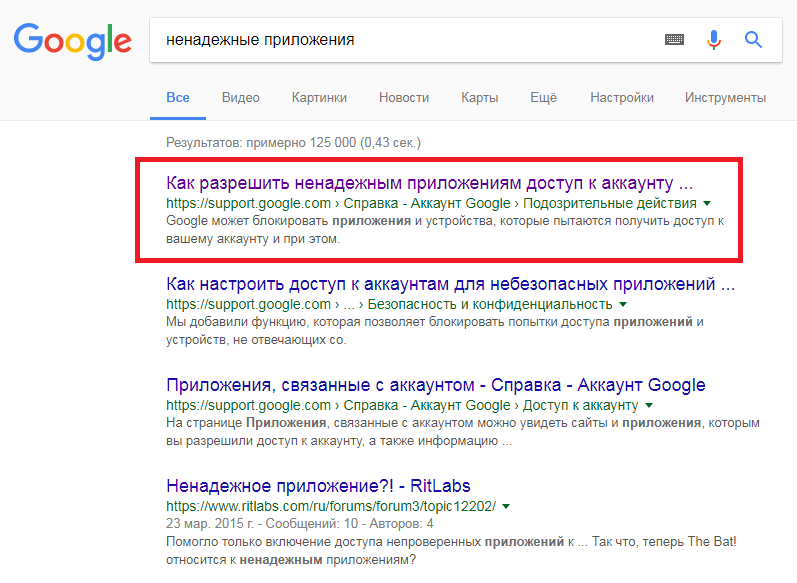
Task: Switch to the Картинки tab
Action: coord(319,98)
